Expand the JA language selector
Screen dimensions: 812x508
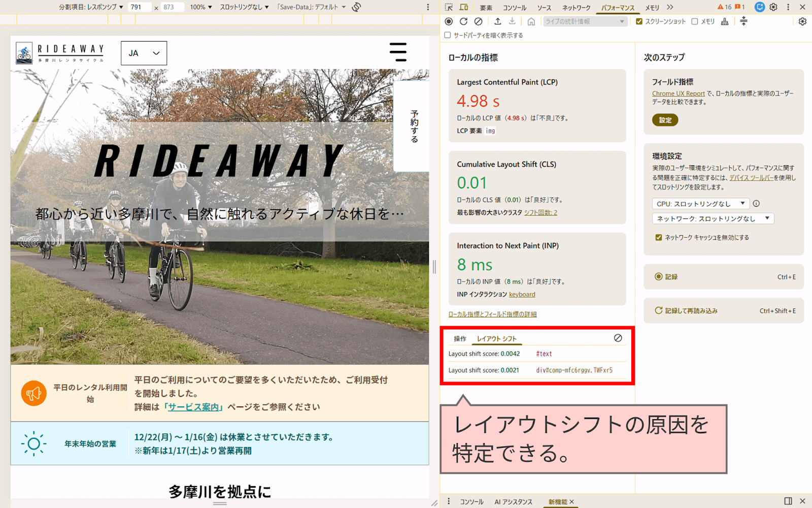tap(144, 53)
